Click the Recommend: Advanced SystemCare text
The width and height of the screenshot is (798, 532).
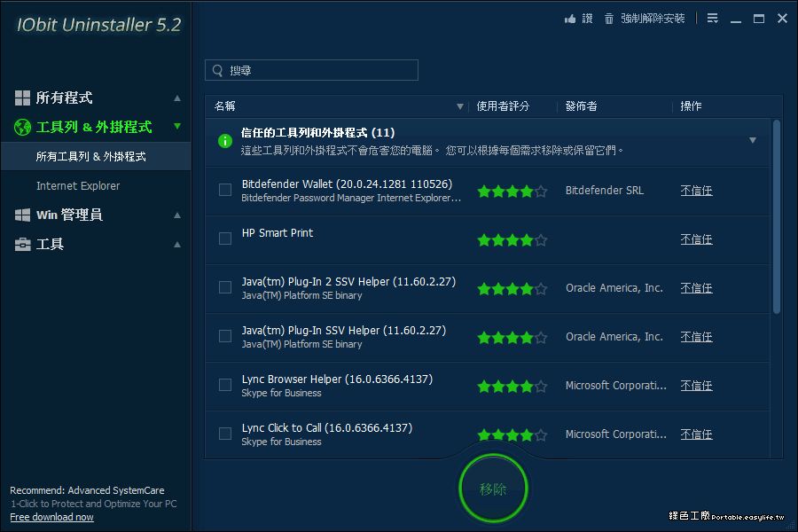[x=87, y=490]
